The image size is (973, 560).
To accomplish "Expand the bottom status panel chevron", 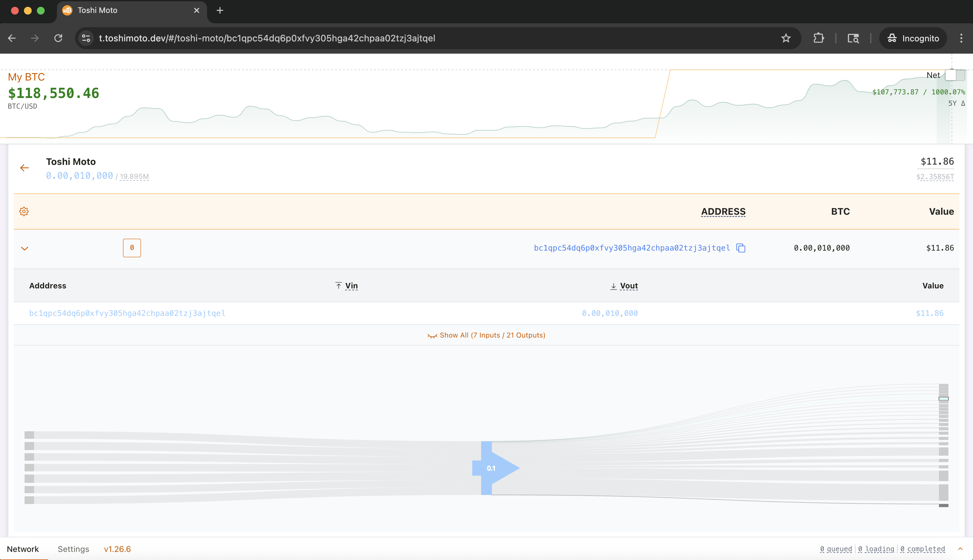I will coord(960,549).
